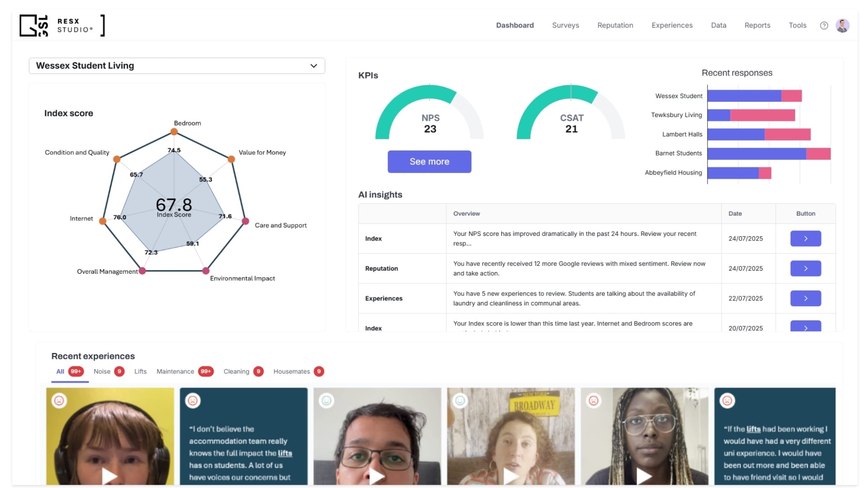Open the user profile avatar
Viewport: 868px width, 488px height.
click(842, 26)
